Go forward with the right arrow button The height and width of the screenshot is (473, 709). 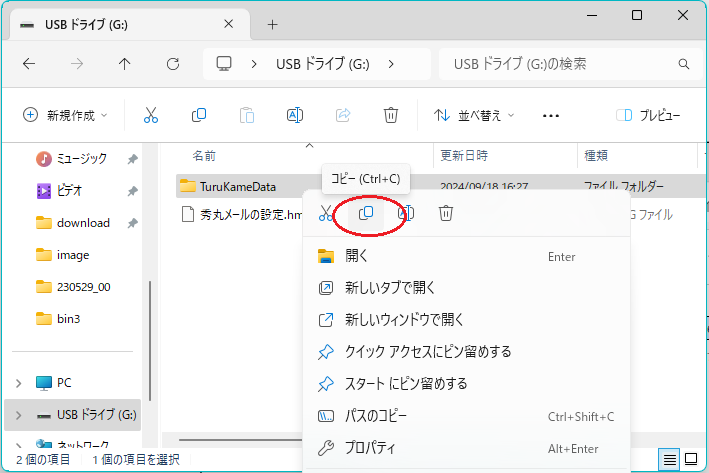(77, 64)
